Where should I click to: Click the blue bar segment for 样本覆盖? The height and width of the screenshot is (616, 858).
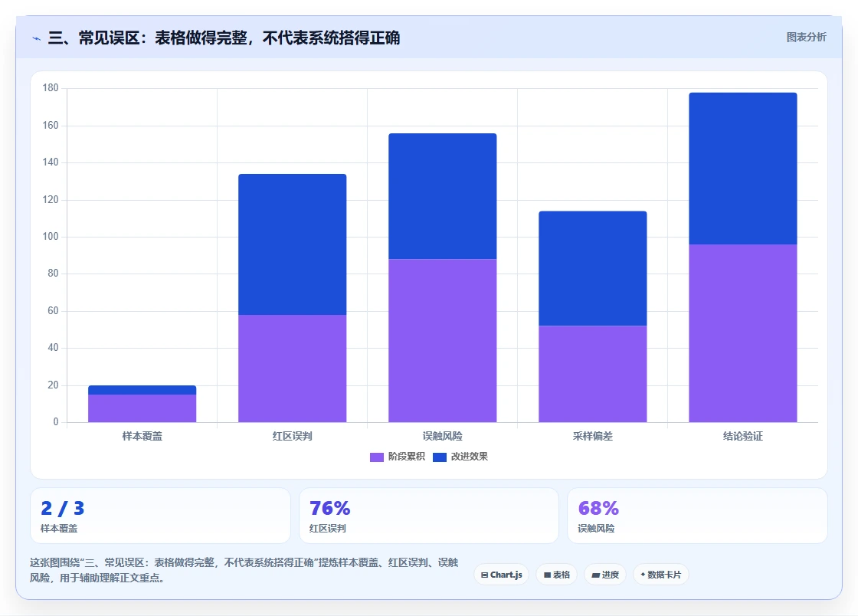coord(142,390)
